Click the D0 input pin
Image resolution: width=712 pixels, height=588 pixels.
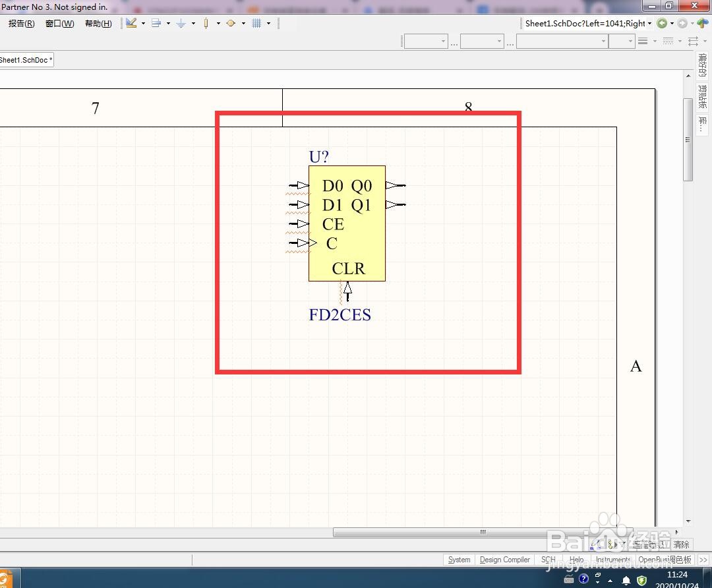tap(299, 185)
